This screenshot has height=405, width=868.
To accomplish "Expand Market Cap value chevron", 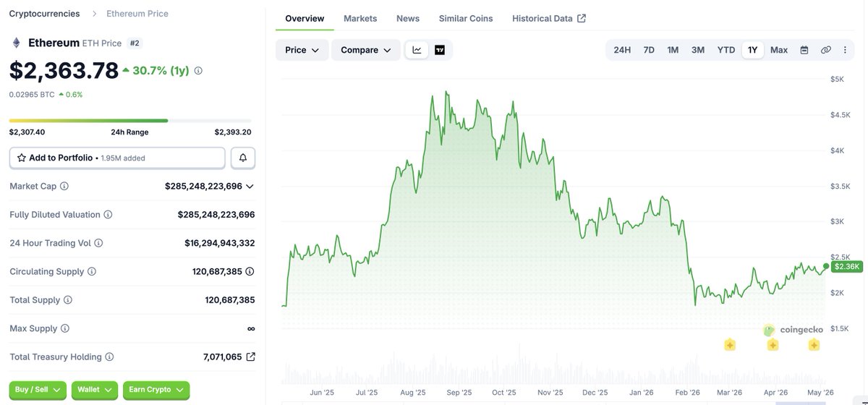I will 250,187.
